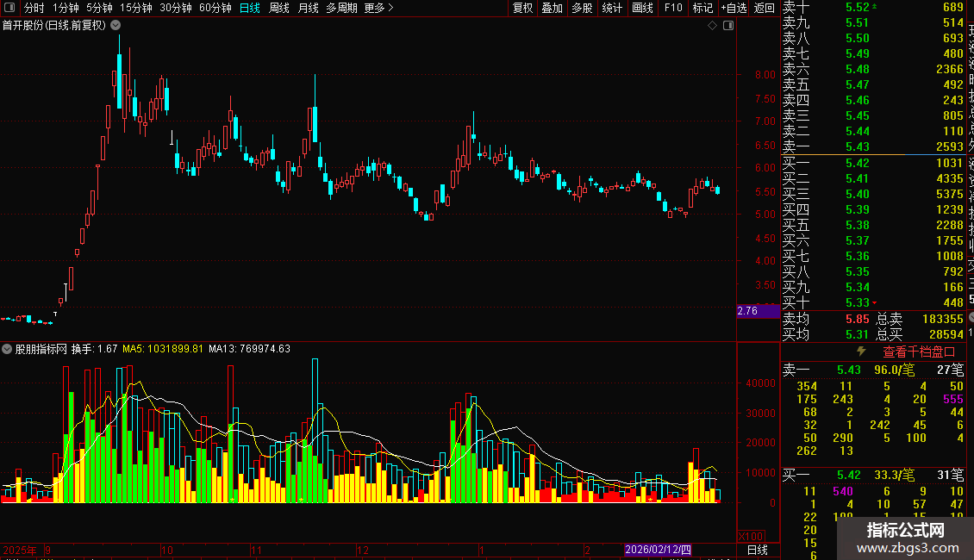Screen dimensions: 974x560
Task: Select the 15分钟 period tab
Action: 136,8
